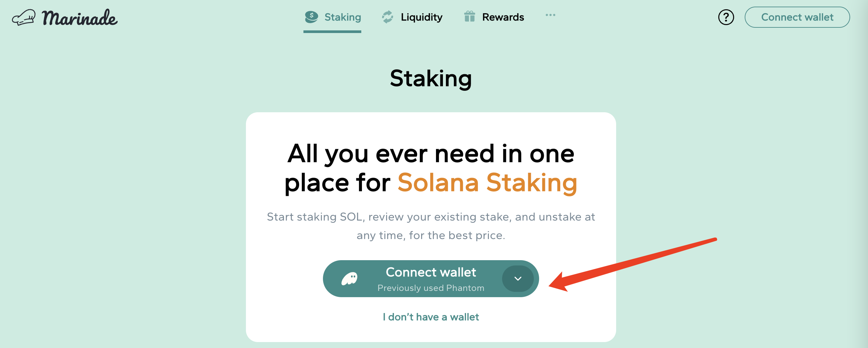The height and width of the screenshot is (348, 868).
Task: Click the help question mark icon
Action: click(726, 17)
